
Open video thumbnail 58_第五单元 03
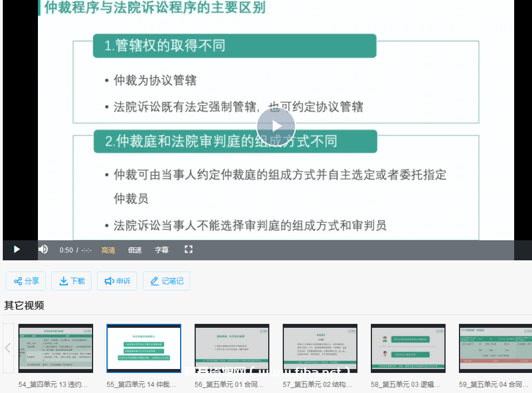[x=408, y=348]
